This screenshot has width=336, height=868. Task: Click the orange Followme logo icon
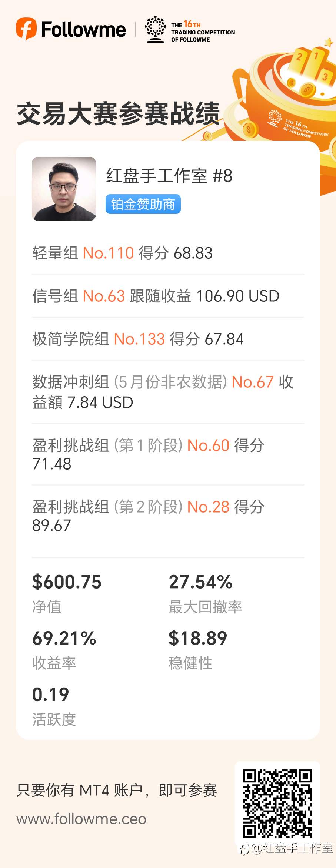(x=26, y=29)
